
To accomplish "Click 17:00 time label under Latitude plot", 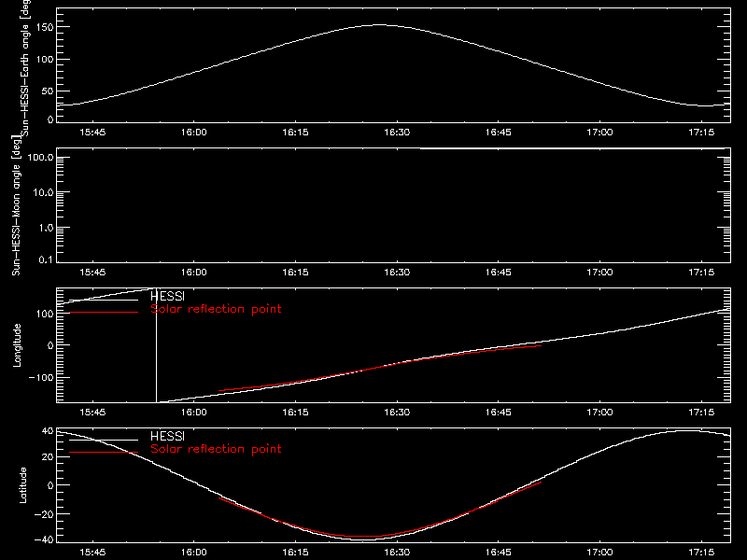I will 599,553.
